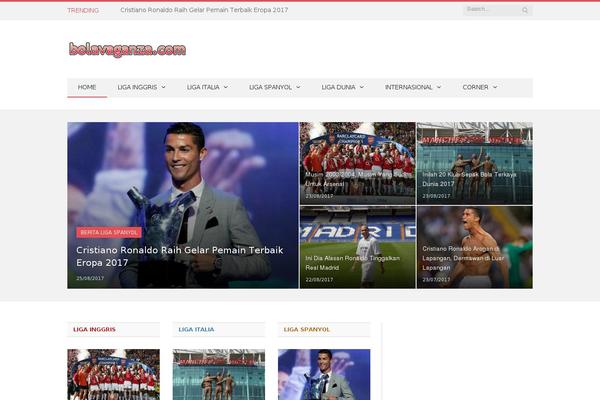
Task: Open the Liga Dunia menu
Action: pyautogui.click(x=338, y=87)
